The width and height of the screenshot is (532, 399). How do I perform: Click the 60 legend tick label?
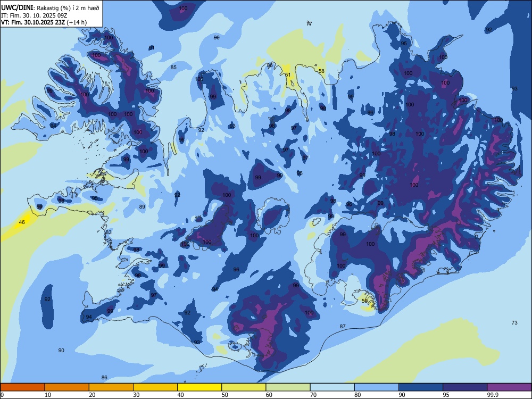point(269,395)
